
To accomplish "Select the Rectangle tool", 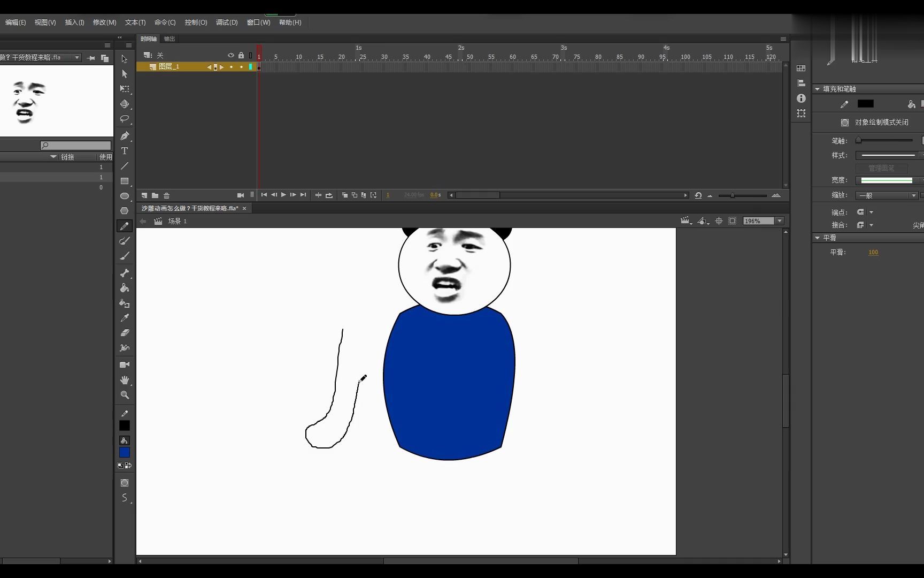I will pyautogui.click(x=125, y=181).
